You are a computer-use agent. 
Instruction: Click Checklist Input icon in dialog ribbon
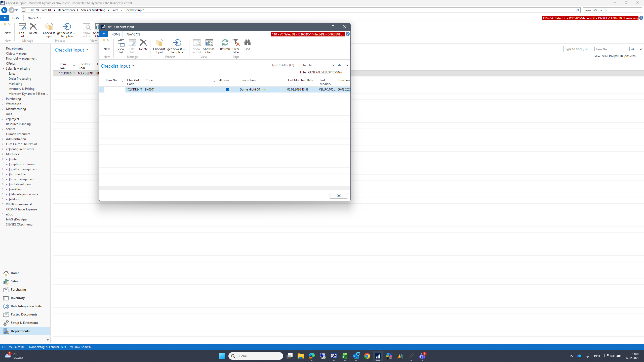tap(159, 47)
